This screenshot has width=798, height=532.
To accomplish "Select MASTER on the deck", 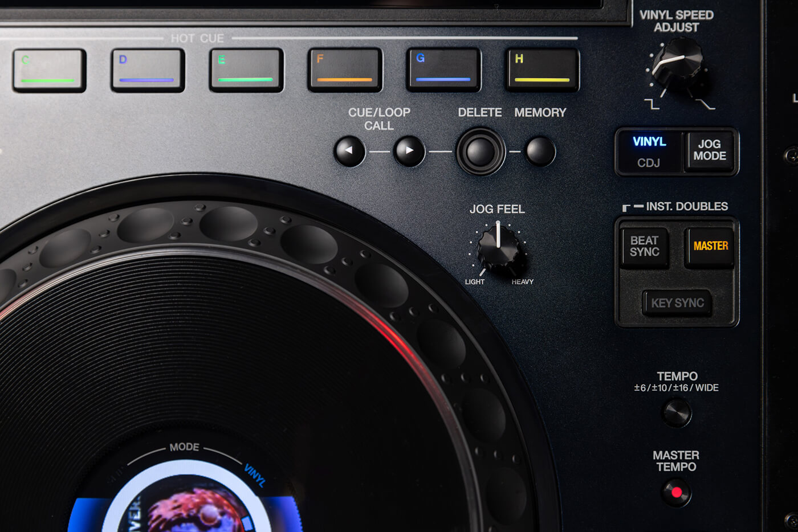I will 709,247.
